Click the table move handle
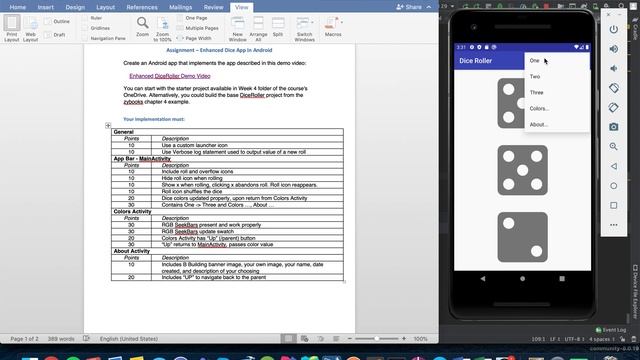Viewport: 640px width, 360px height. (x=108, y=125)
